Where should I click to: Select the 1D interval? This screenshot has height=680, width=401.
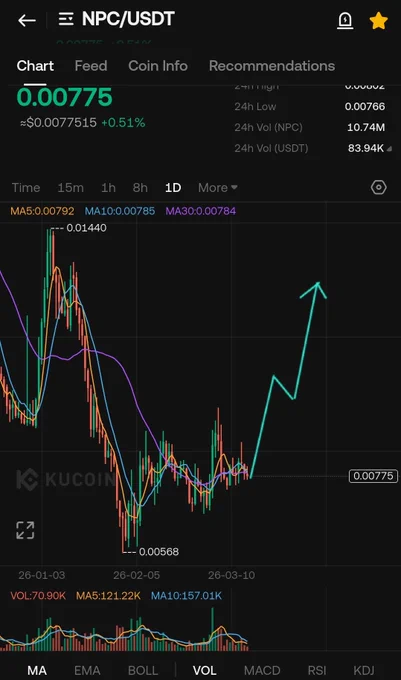point(173,188)
